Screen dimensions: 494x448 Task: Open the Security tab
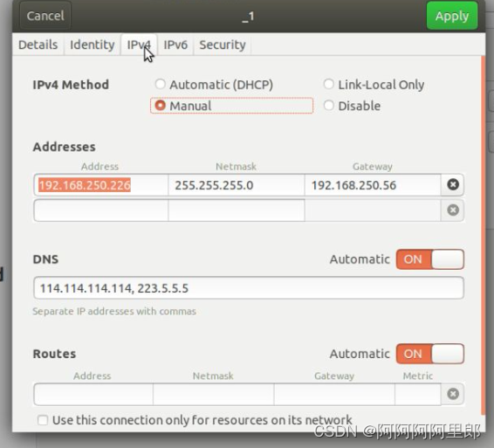[x=223, y=45]
